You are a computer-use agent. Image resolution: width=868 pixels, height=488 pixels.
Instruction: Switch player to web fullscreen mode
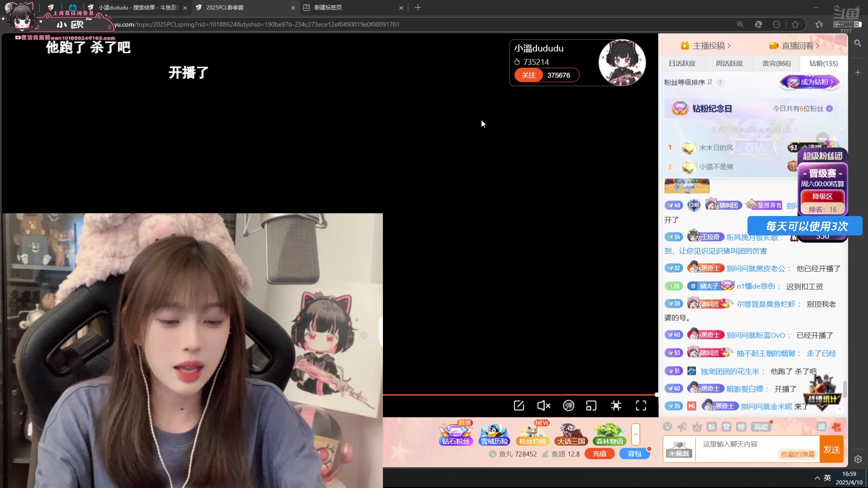(616, 406)
